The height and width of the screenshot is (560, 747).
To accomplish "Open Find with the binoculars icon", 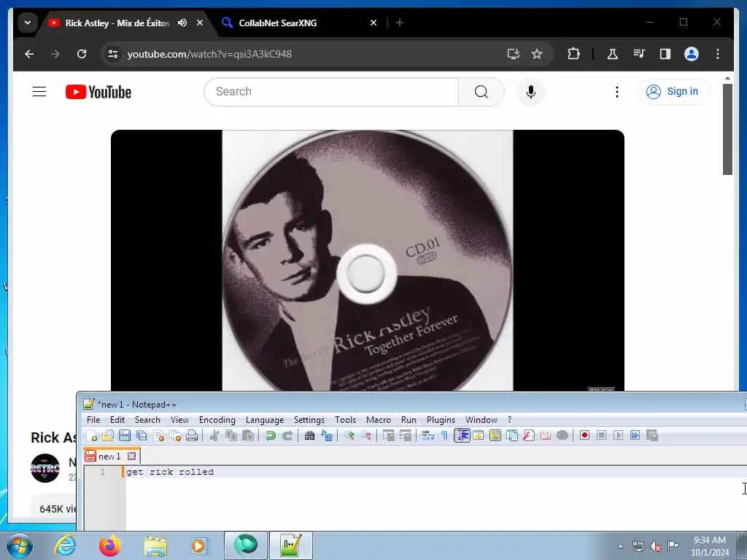I will [309, 435].
